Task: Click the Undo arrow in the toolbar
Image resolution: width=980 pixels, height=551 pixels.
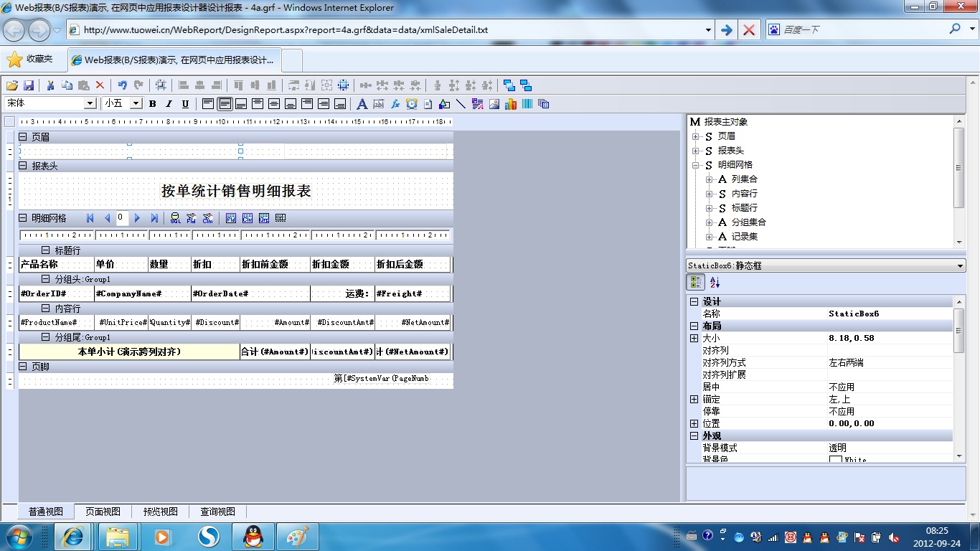Action: point(122,85)
